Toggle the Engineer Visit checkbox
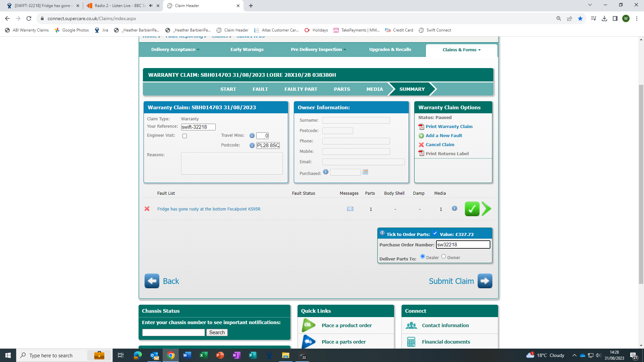This screenshot has width=644, height=362. click(184, 136)
